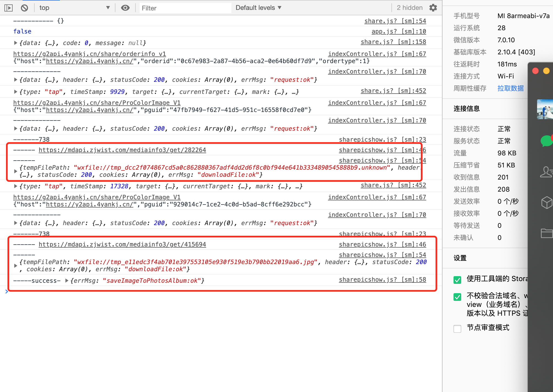Clear console with the ban icon

24,8
